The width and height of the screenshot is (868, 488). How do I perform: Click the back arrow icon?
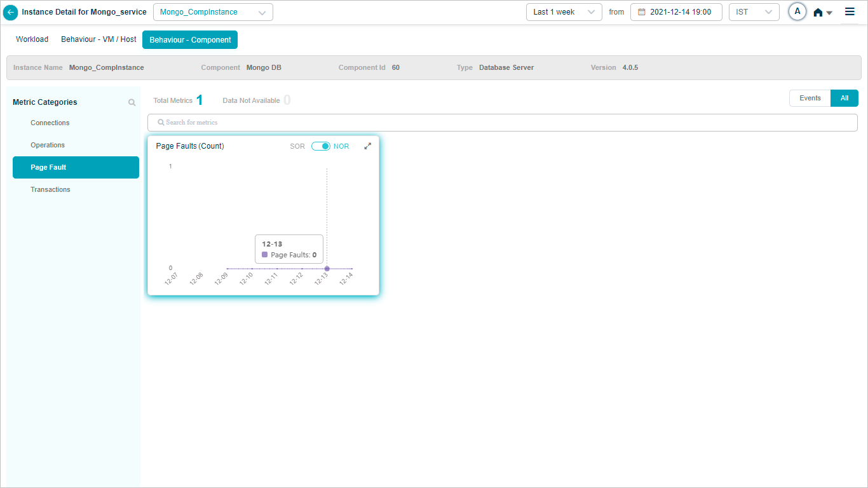coord(11,12)
